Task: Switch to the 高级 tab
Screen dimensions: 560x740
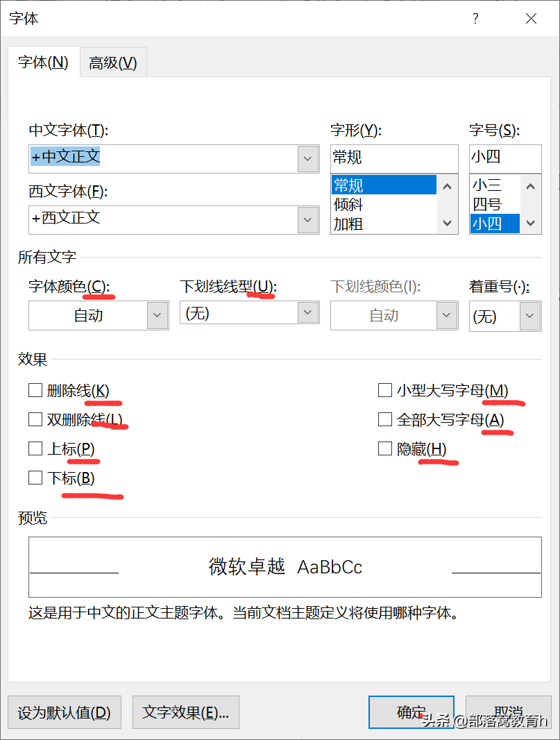Action: 113,62
